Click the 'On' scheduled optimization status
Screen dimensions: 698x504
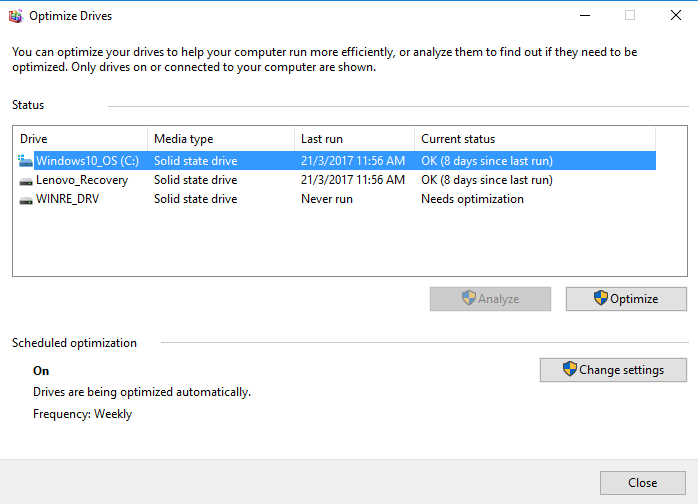click(x=41, y=371)
